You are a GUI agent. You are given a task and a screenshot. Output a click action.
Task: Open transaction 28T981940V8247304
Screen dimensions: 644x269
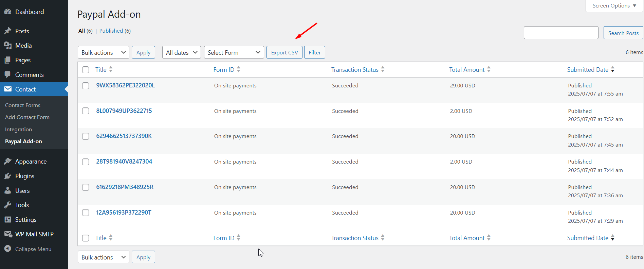[x=124, y=162]
